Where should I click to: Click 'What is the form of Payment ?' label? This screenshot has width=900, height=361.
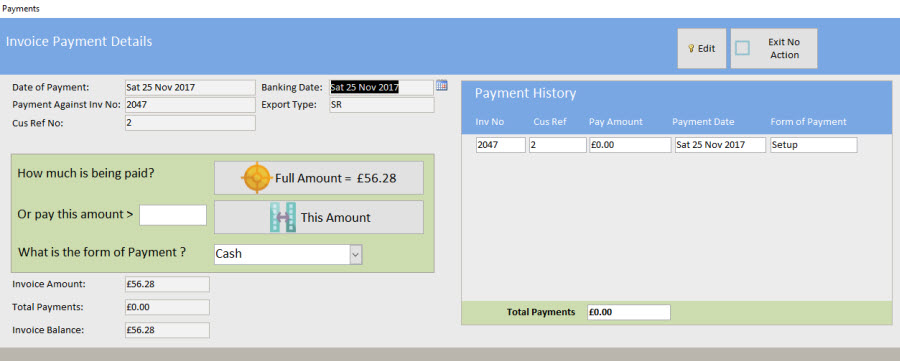click(x=102, y=252)
